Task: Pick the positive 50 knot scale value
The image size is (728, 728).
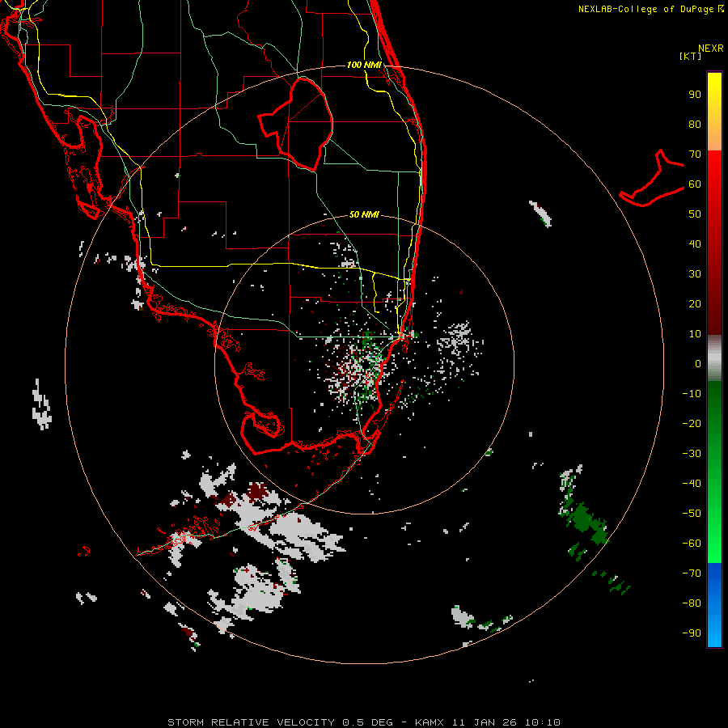Action: pos(695,214)
